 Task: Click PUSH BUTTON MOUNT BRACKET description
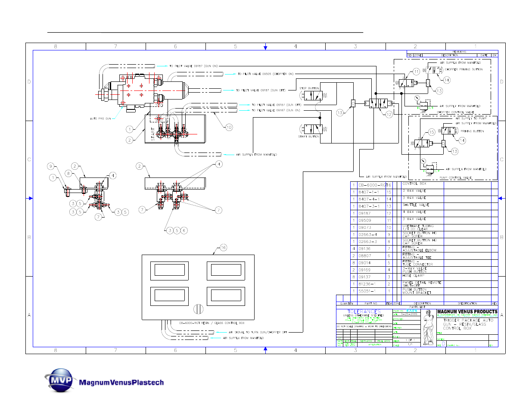(417, 291)
